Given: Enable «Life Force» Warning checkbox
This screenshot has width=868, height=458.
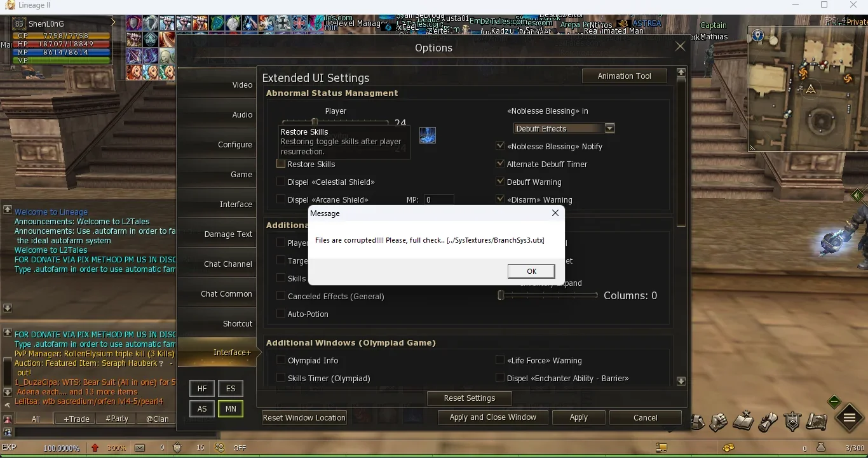Looking at the screenshot, I should 500,360.
